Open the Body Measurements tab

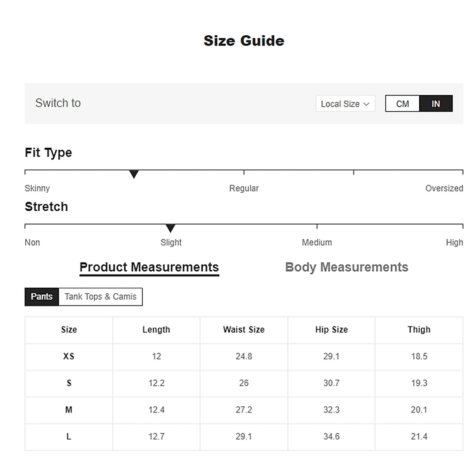347,267
